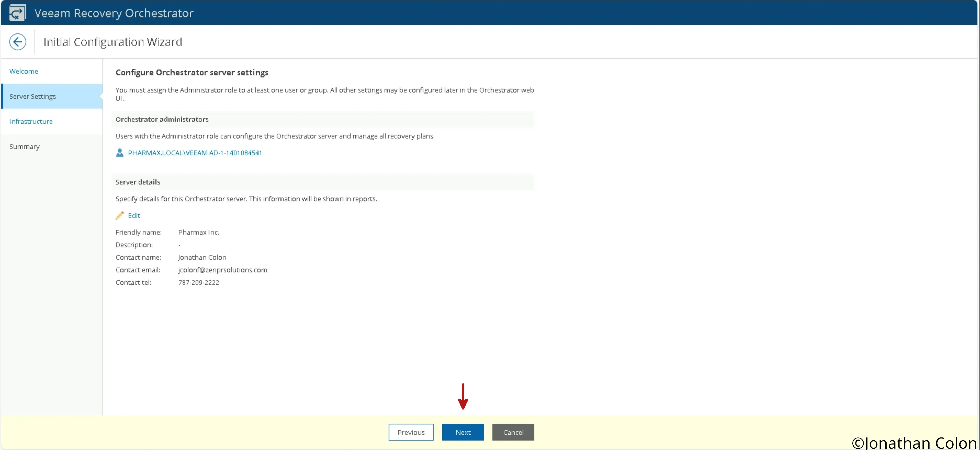Click the PHARMAX.LOCAL\VEEAM administrator link
The height and width of the screenshot is (450, 980).
194,152
